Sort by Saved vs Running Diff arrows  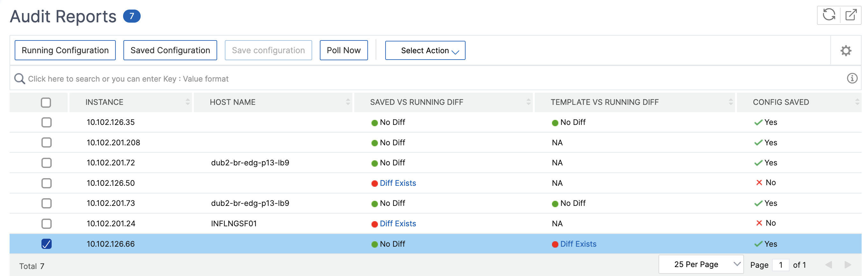click(x=528, y=102)
